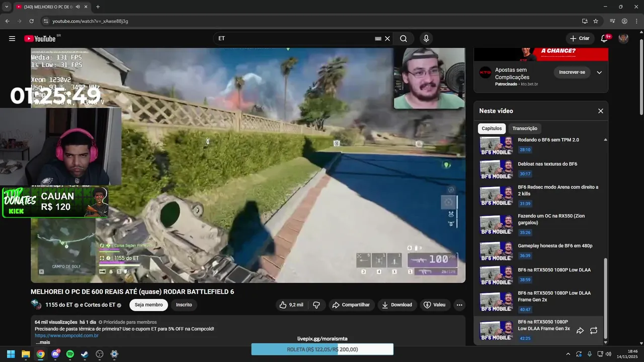Screen dimensions: 644x362
Task: Open the YouTube guide hamburger menu
Action: (12, 39)
